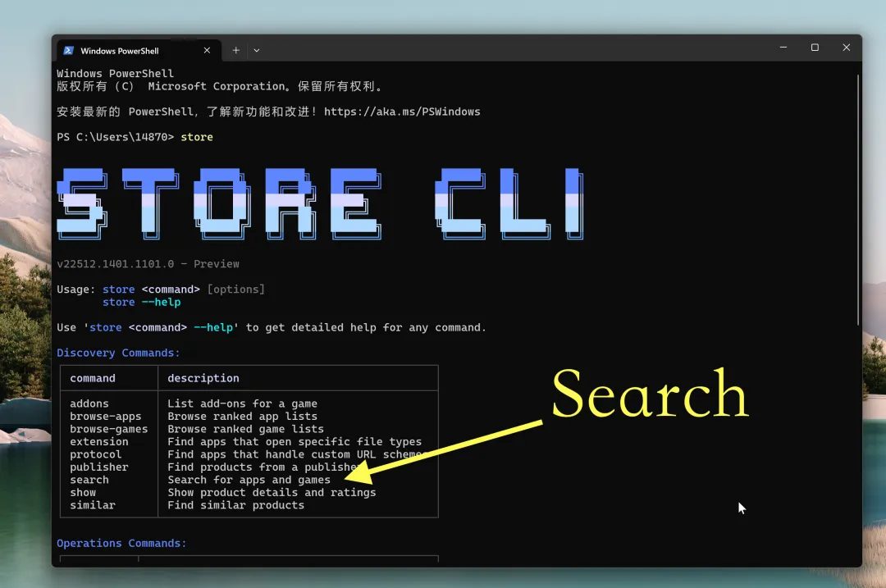Click the 'PS C:\Users\14870>' prompt text
Viewport: 886px width, 588px height.
point(116,137)
